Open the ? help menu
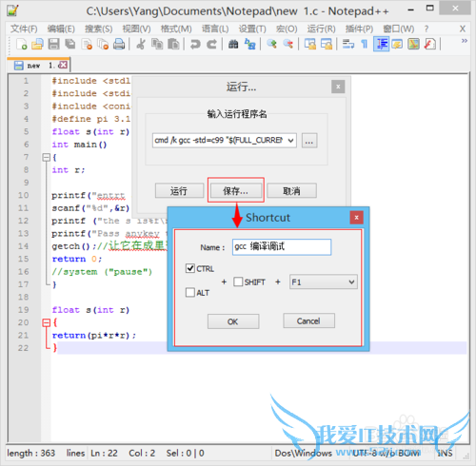The image size is (476, 466). click(x=426, y=29)
